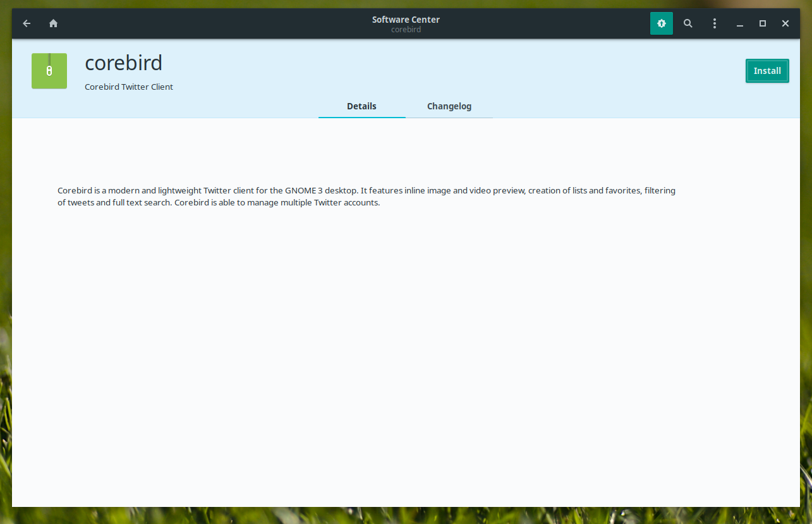Viewport: 812px width, 524px height.
Task: Switch to the Details tab
Action: (x=361, y=106)
